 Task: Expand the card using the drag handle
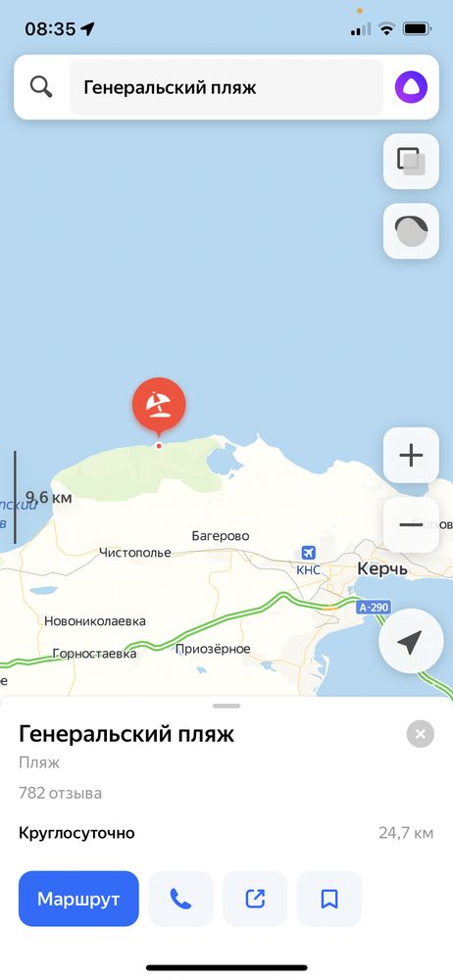click(x=226, y=706)
